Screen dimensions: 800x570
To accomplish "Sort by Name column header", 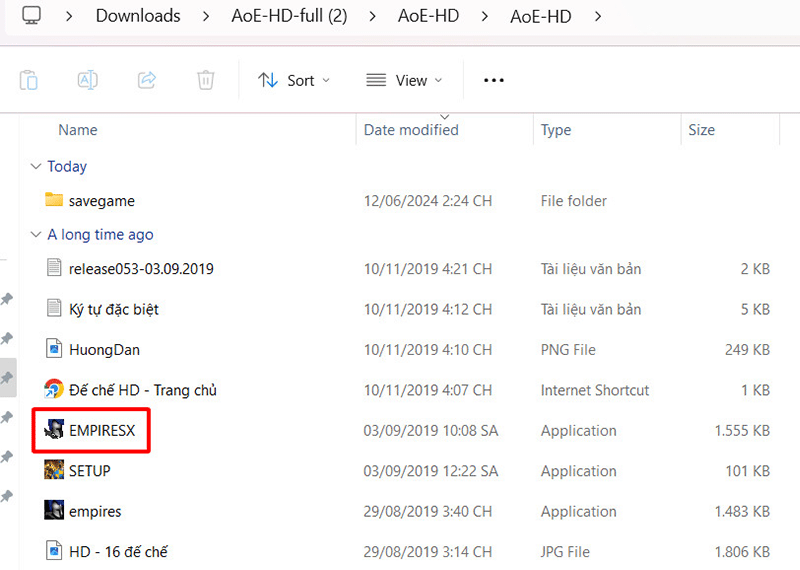I will (78, 130).
